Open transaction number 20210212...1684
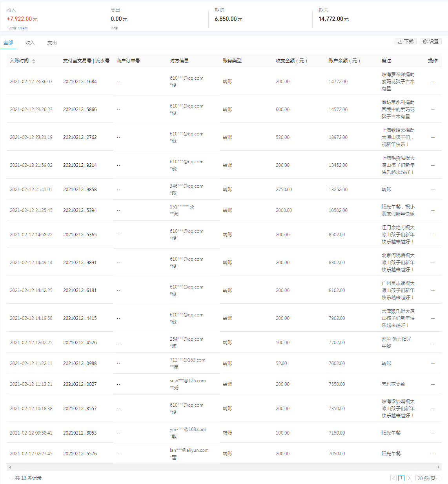The height and width of the screenshot is (484, 448). (80, 82)
